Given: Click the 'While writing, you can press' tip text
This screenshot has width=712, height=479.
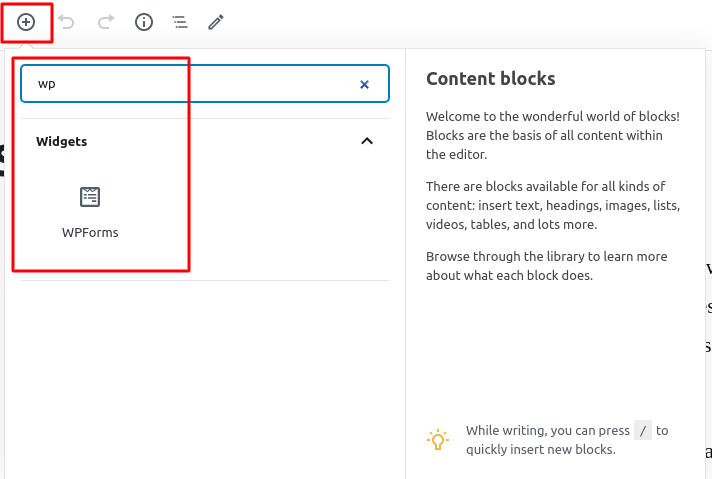Looking at the screenshot, I should click(x=547, y=431).
